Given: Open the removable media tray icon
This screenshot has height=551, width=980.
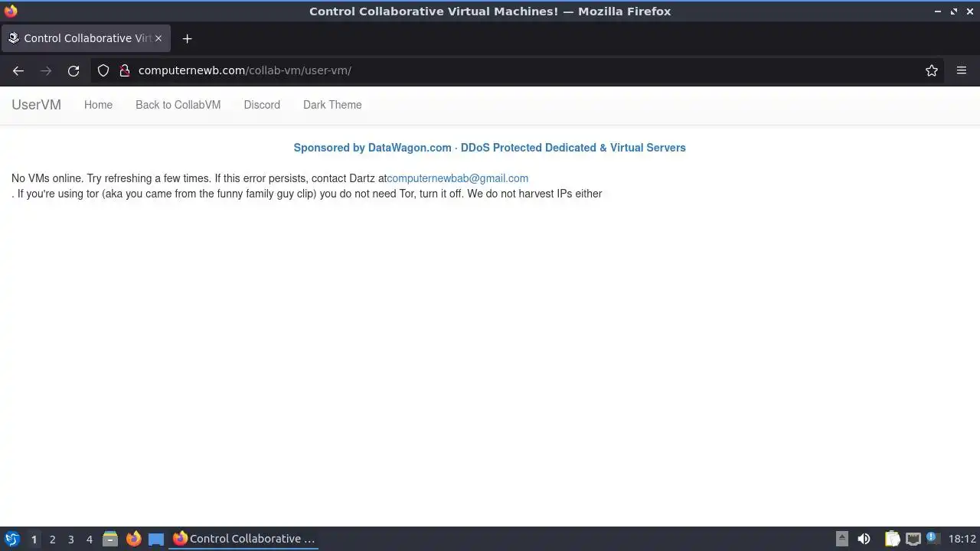Looking at the screenshot, I should (x=841, y=539).
